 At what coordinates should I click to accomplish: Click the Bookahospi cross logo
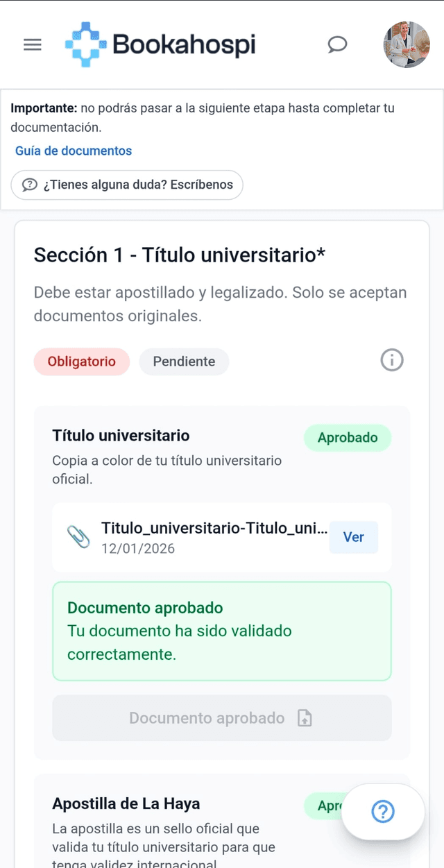pos(85,43)
